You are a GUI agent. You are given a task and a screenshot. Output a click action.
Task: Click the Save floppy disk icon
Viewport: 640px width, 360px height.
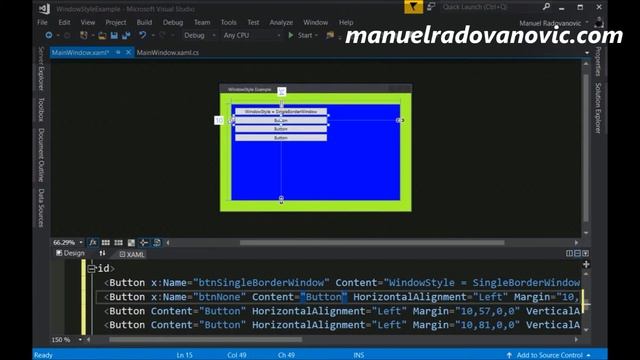pyautogui.click(x=114, y=36)
